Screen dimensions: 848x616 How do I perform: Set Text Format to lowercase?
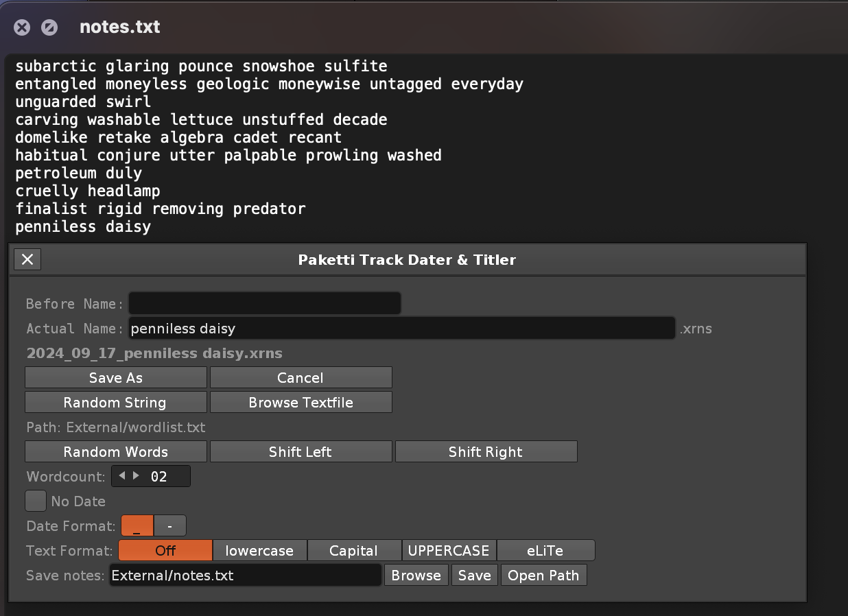(x=259, y=551)
